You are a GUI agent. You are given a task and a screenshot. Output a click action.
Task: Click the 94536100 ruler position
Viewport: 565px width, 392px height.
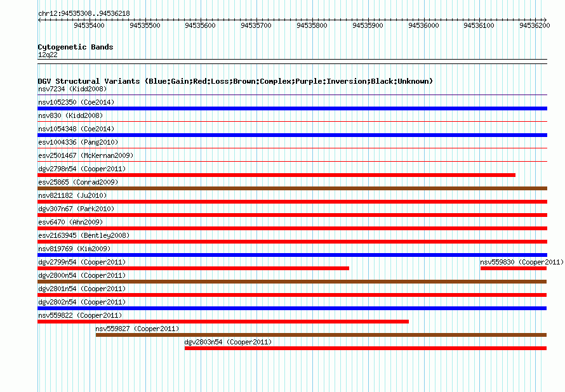click(x=479, y=25)
